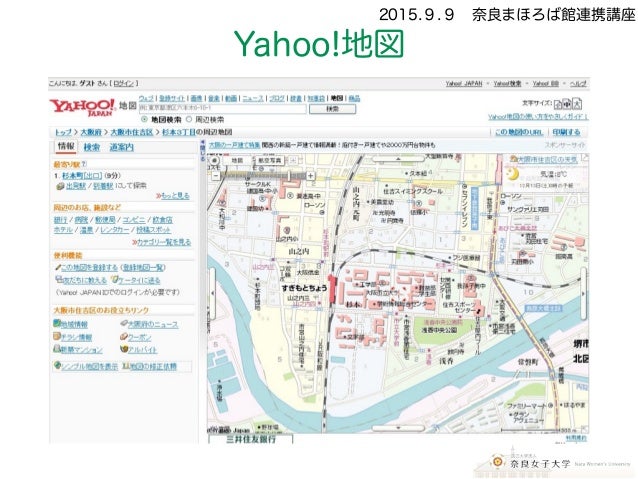This screenshot has height=479, width=638.
Task: Open ブログ in the top navigation
Action: tap(277, 98)
